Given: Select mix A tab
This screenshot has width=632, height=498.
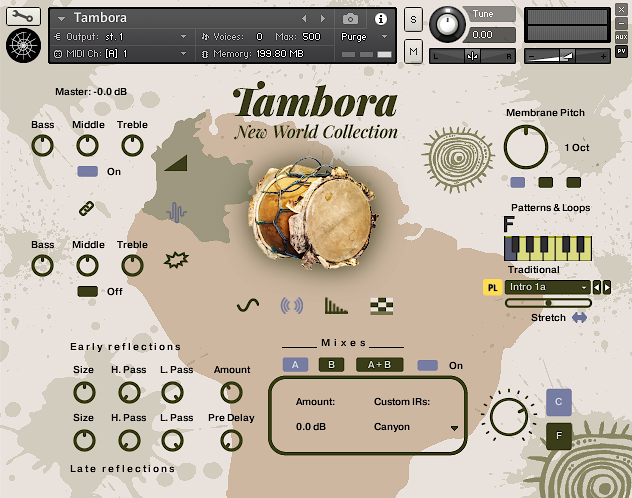Looking at the screenshot, I should pyautogui.click(x=295, y=365).
